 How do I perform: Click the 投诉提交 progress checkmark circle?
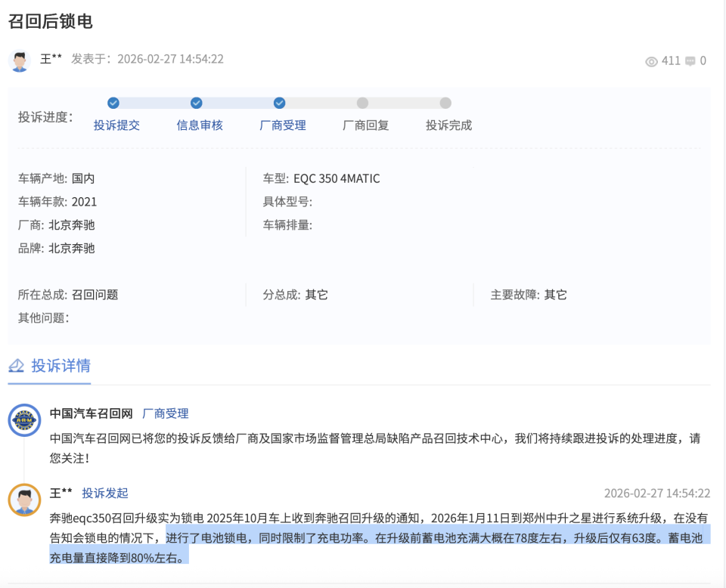click(113, 103)
